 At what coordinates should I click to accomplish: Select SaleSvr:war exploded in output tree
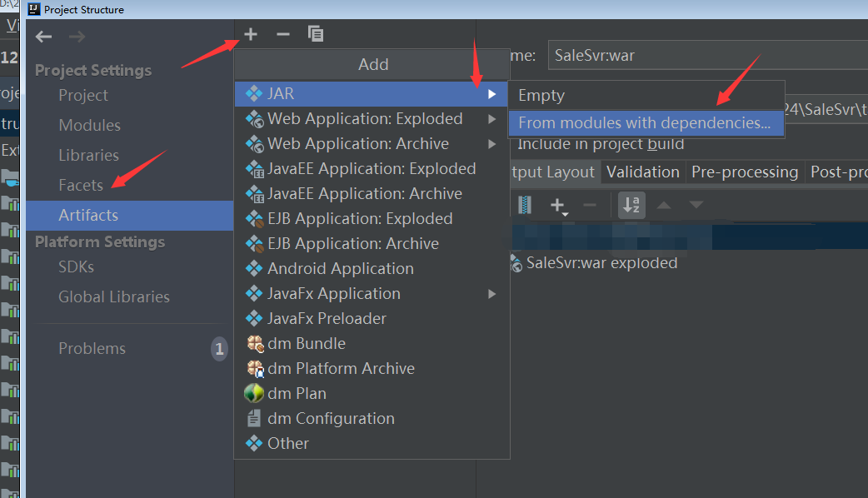click(601, 263)
